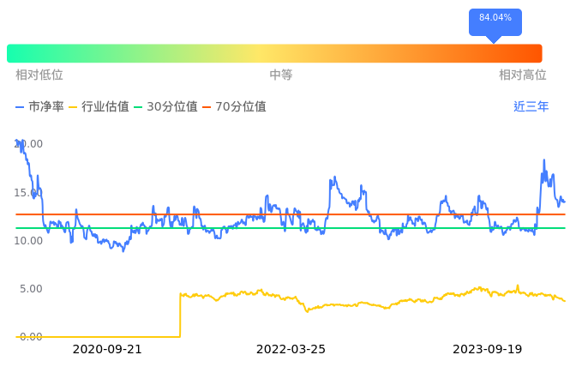Open the 近三年 time range selector
Viewport: 588px width, 379px height.
point(531,107)
